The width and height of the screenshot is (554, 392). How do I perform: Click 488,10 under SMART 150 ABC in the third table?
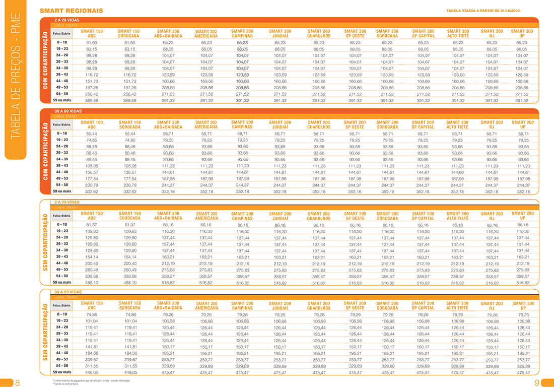click(x=92, y=283)
